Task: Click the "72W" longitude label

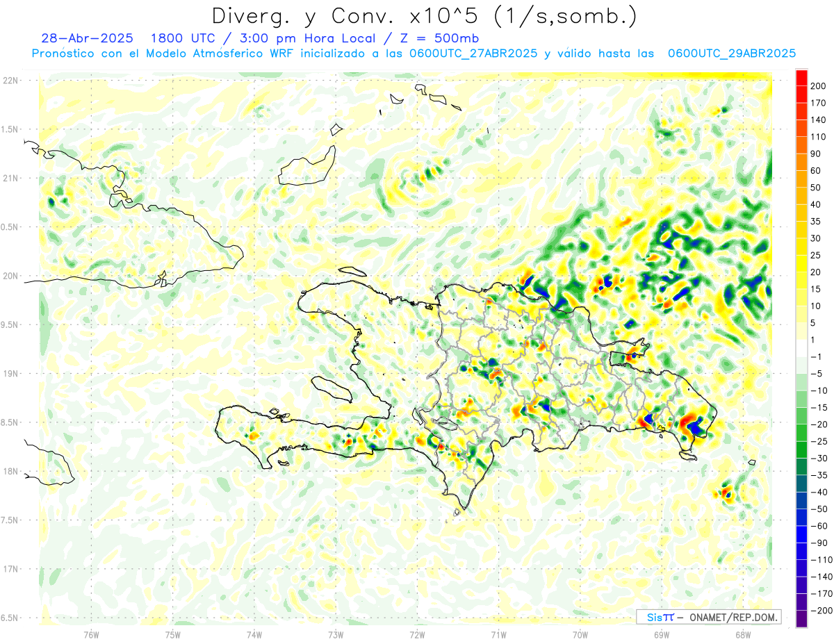Action: pos(417,634)
